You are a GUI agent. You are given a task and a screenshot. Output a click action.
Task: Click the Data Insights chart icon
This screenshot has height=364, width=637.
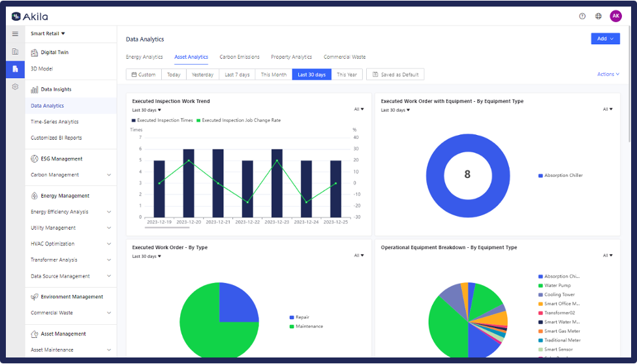pyautogui.click(x=35, y=89)
